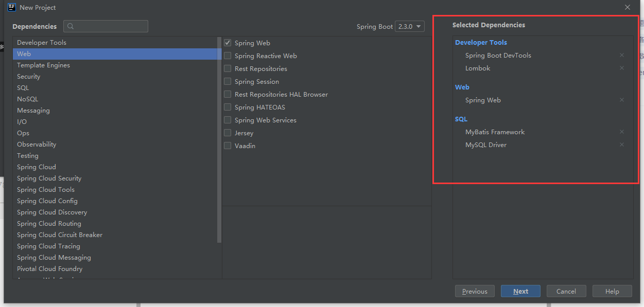
Task: Select the NoSQL category
Action: pos(27,99)
